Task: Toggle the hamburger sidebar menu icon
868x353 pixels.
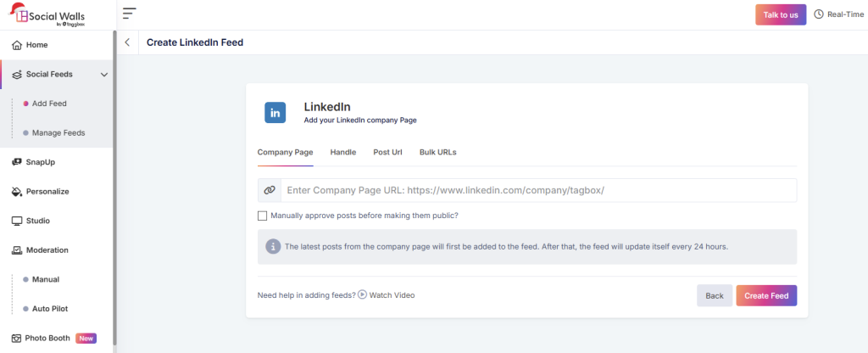Action: coord(129,14)
